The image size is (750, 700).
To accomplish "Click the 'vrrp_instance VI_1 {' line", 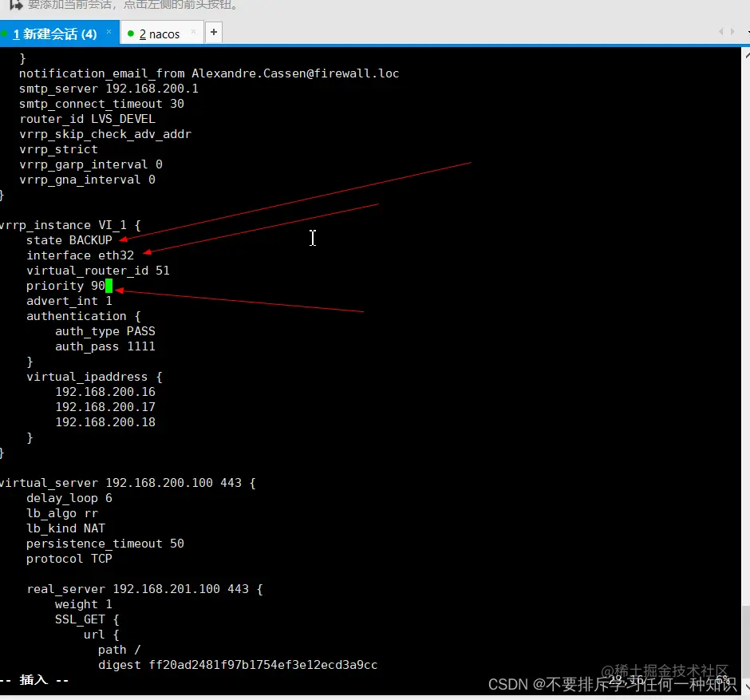I will 70,225.
